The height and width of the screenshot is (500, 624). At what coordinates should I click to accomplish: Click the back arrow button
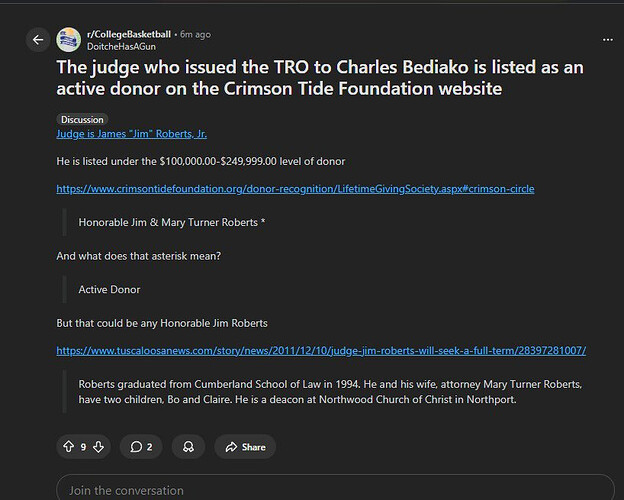coord(38,40)
